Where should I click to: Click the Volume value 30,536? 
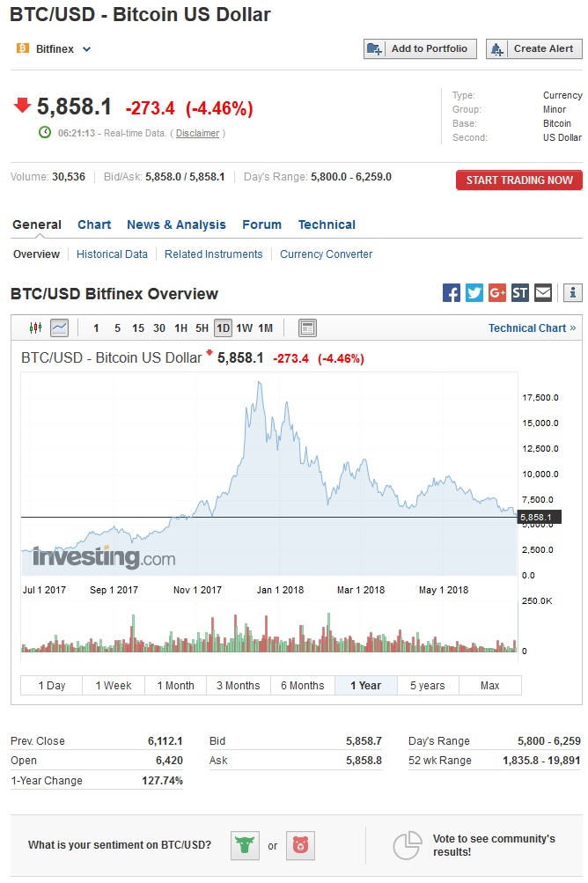pos(69,177)
